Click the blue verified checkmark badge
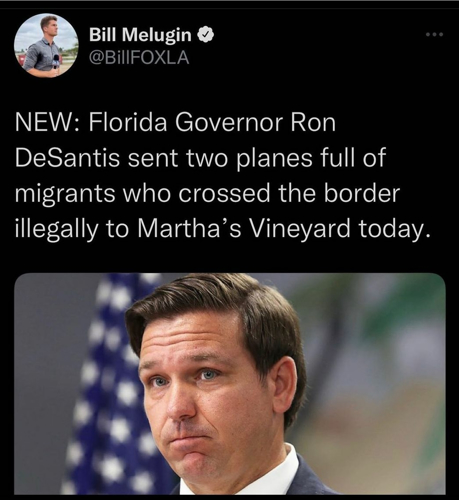Screen dimensions: 459x500 click(206, 34)
